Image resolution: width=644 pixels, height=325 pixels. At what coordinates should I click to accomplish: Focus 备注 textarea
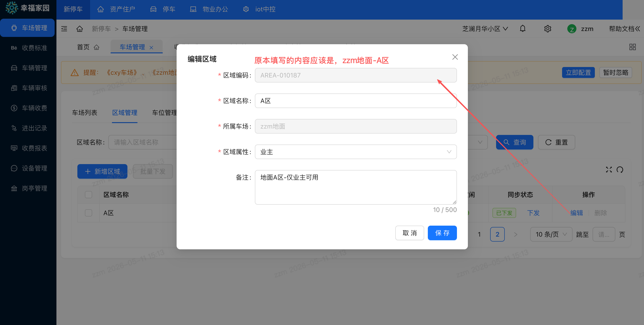pos(355,187)
